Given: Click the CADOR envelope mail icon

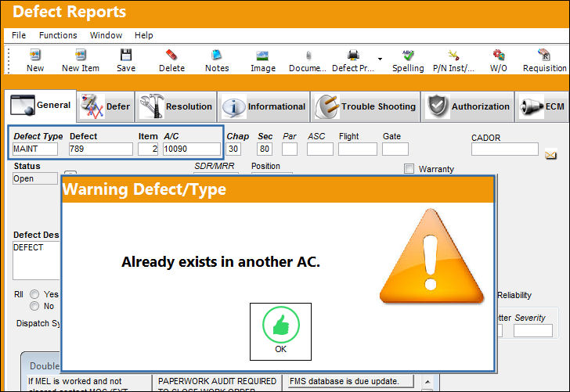Looking at the screenshot, I should (x=550, y=156).
